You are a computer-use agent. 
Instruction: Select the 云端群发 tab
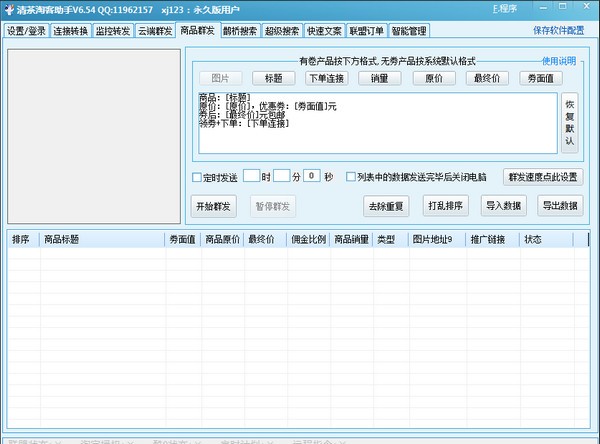coord(154,31)
